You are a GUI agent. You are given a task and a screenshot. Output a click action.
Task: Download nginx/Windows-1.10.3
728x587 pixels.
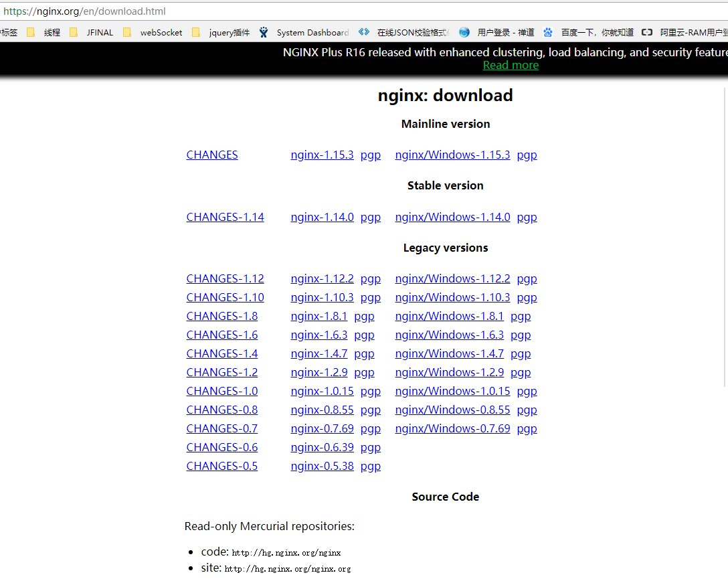(x=453, y=298)
